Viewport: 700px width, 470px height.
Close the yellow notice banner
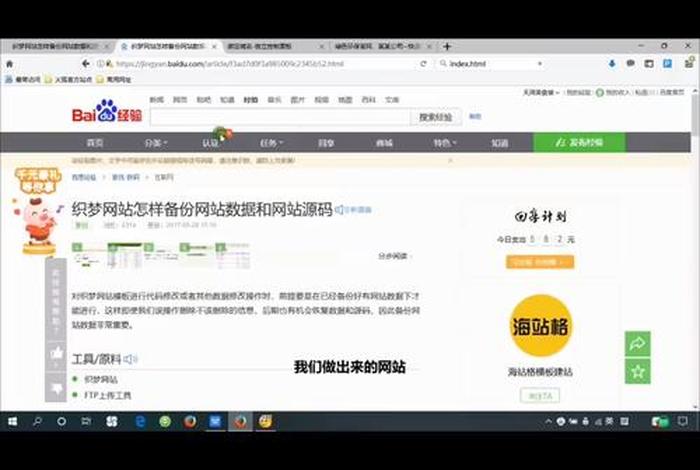point(450,160)
